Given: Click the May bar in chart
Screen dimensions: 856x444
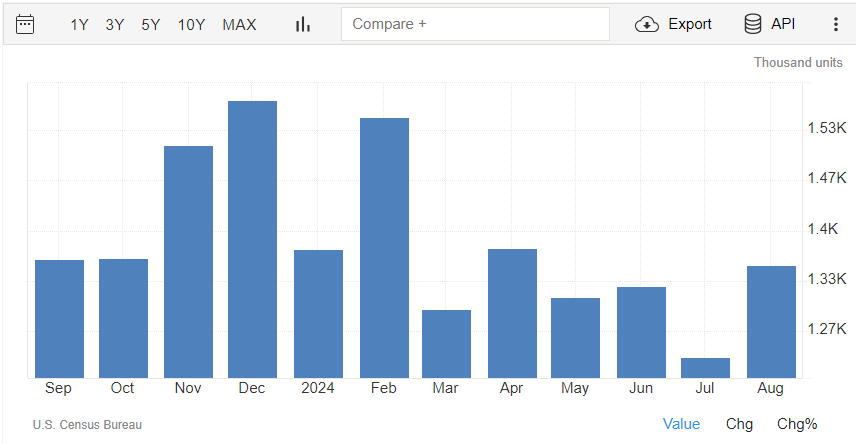Looking at the screenshot, I should (x=575, y=338).
